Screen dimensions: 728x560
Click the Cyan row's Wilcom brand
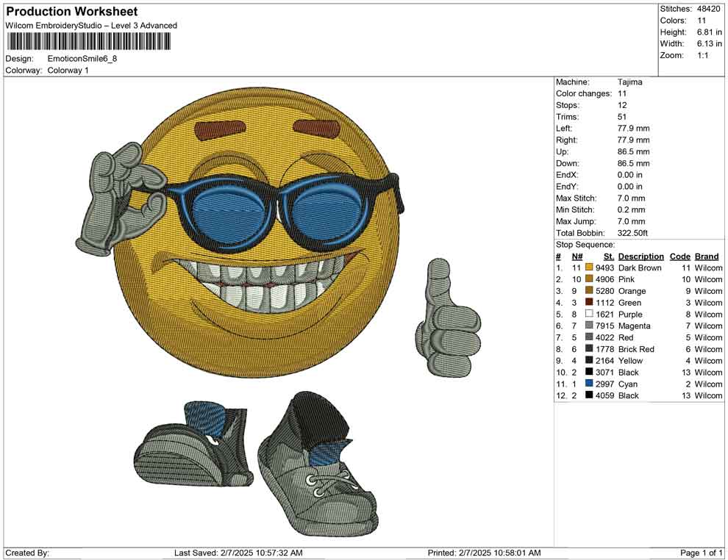click(708, 384)
